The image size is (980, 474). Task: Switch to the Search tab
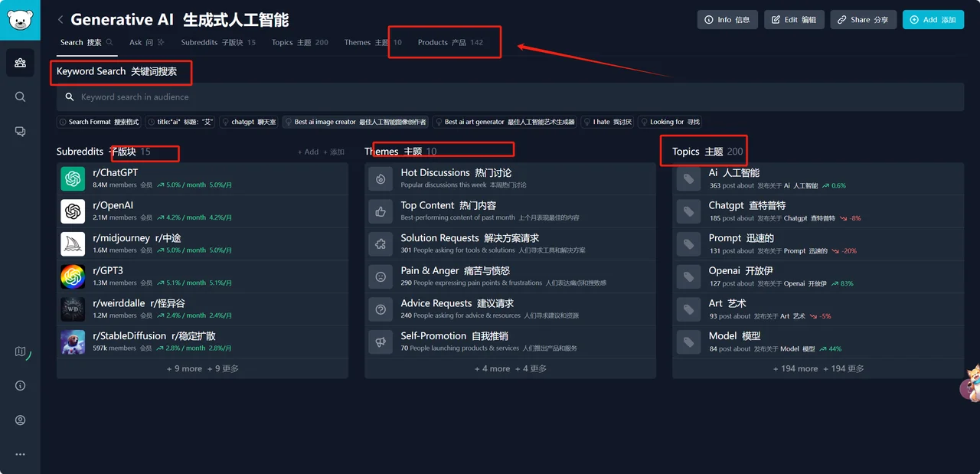(x=87, y=42)
